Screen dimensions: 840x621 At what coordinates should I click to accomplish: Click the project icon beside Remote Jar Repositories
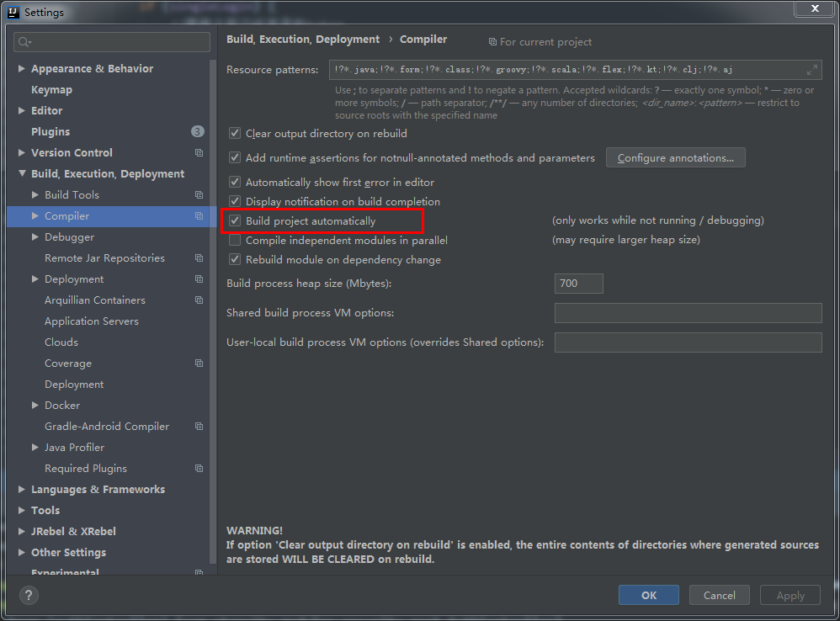coord(199,258)
